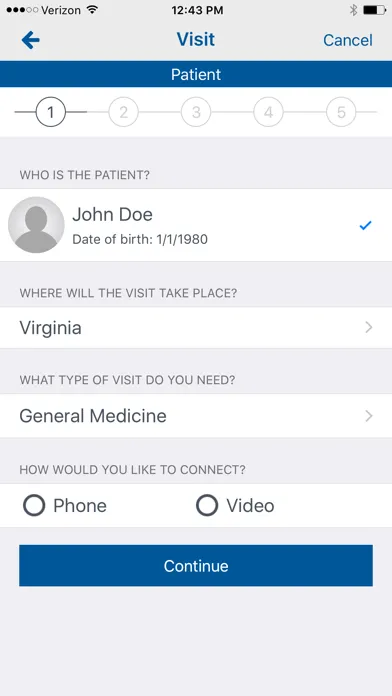Screen dimensions: 392x696
Task: Tap the blue checkmark beside John Doe
Action: (x=365, y=225)
